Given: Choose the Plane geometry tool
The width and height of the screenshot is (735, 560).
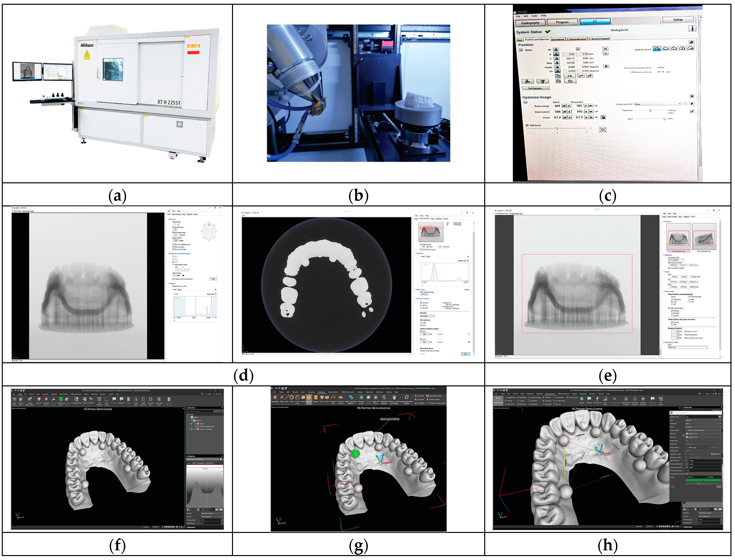Looking at the screenshot, I should click(x=303, y=398).
